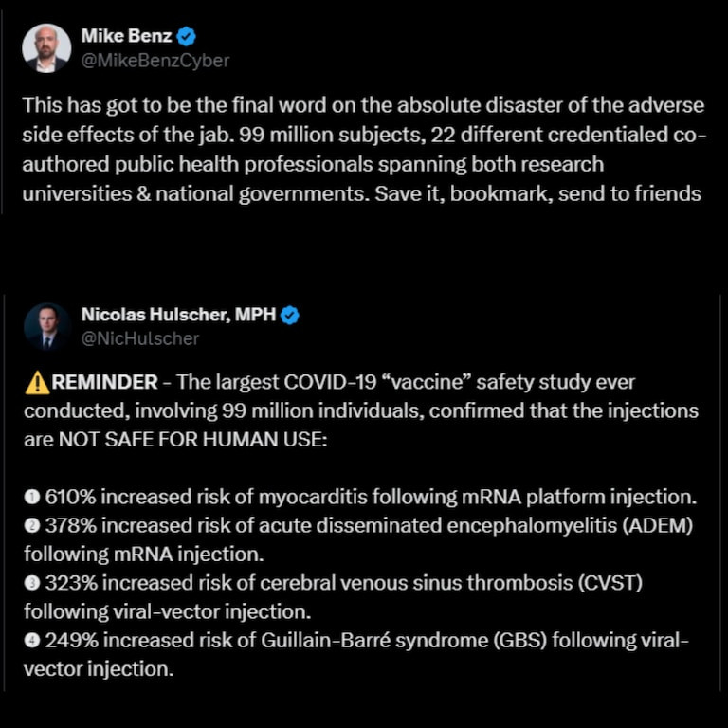
Task: Click the number 2 bullet icon
Action: pos(30,527)
